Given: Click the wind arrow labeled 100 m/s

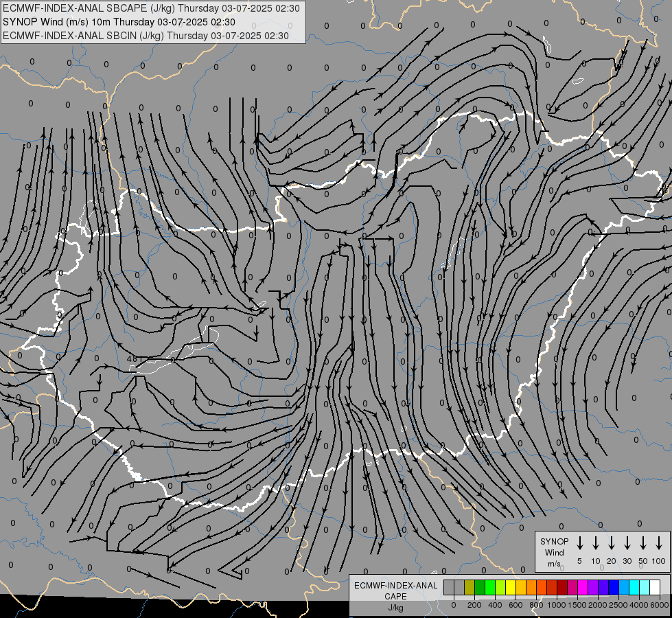Looking at the screenshot, I should [659, 542].
